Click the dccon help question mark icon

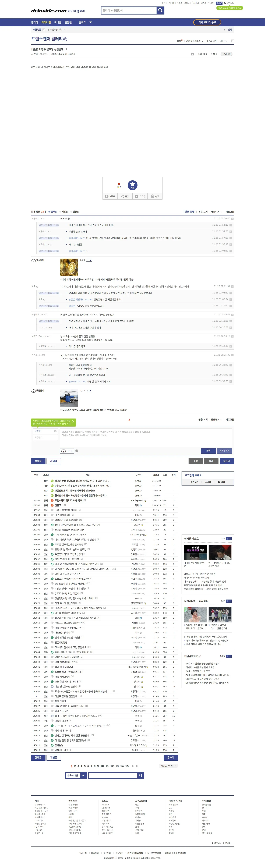click(x=77, y=451)
